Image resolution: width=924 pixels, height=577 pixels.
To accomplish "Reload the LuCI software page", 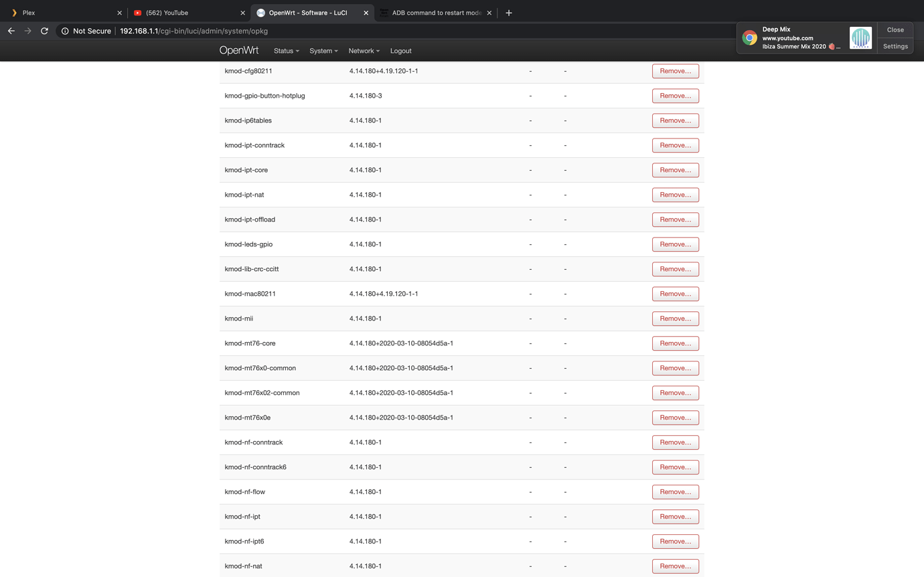I will 44,31.
